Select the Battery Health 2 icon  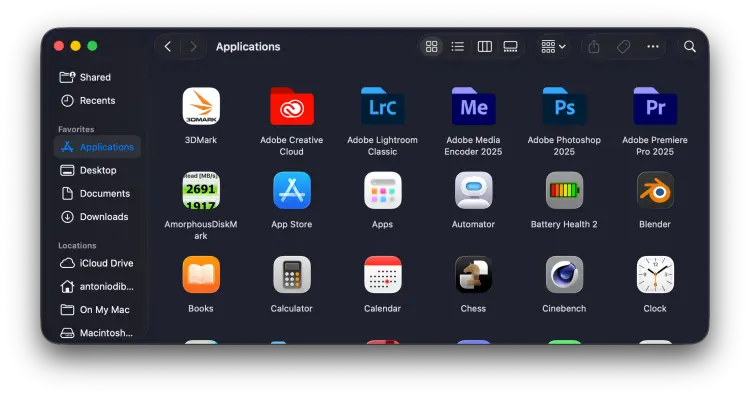(564, 190)
